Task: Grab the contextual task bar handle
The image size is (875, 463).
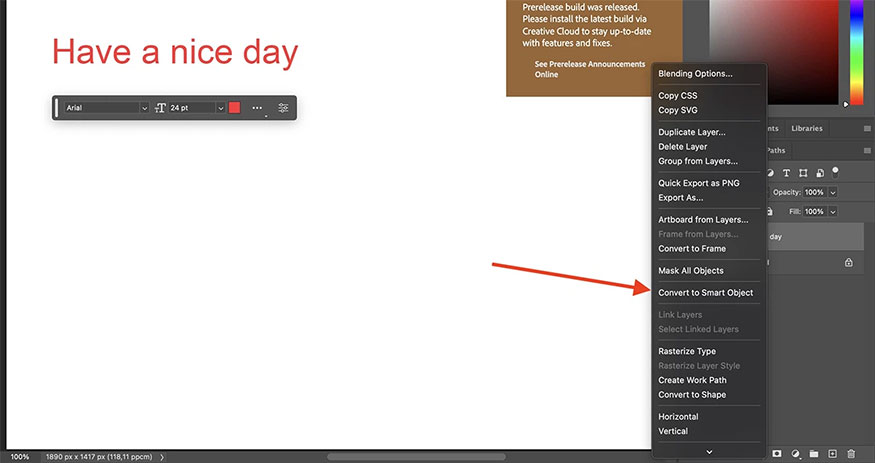Action: [x=56, y=108]
